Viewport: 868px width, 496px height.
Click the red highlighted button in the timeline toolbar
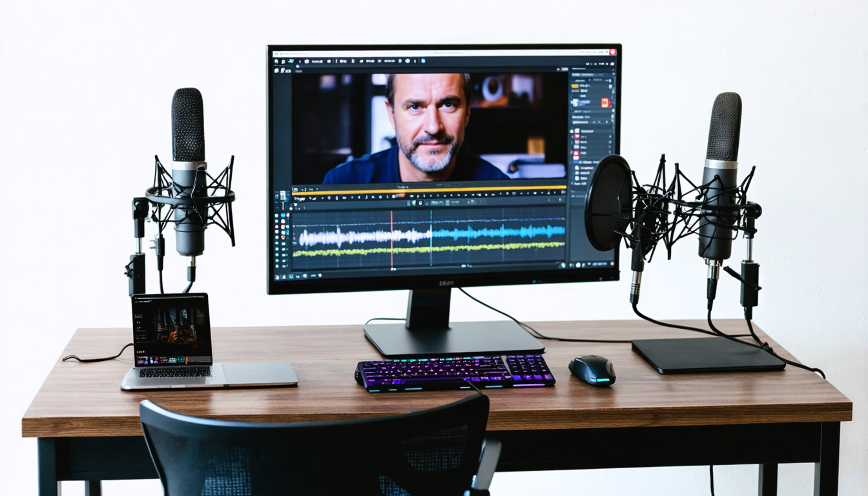click(400, 196)
